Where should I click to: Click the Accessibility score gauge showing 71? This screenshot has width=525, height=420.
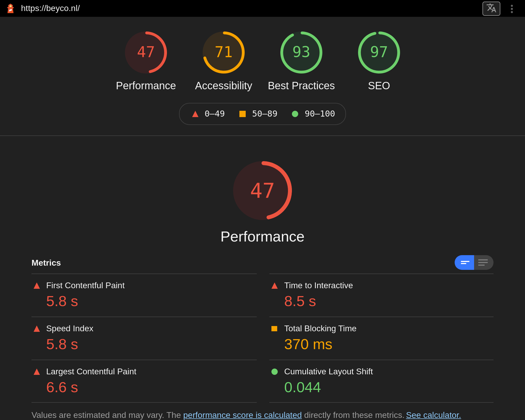tap(224, 52)
